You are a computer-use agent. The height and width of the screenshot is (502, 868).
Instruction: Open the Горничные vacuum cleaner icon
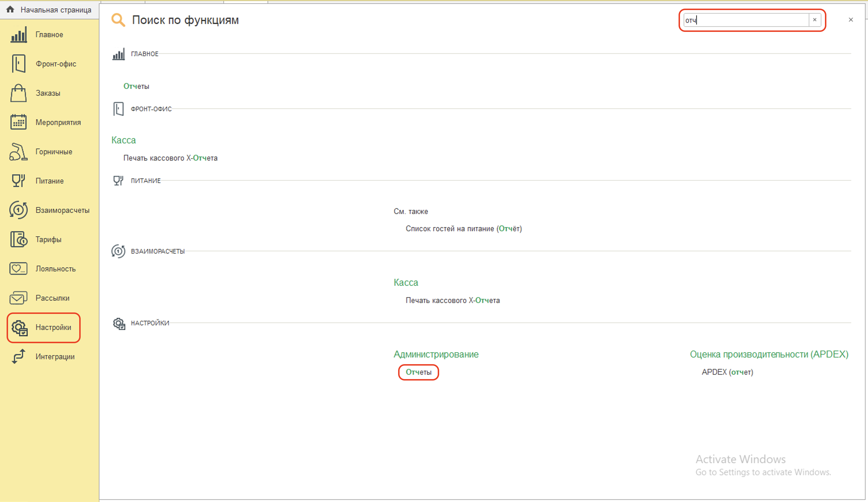click(19, 152)
